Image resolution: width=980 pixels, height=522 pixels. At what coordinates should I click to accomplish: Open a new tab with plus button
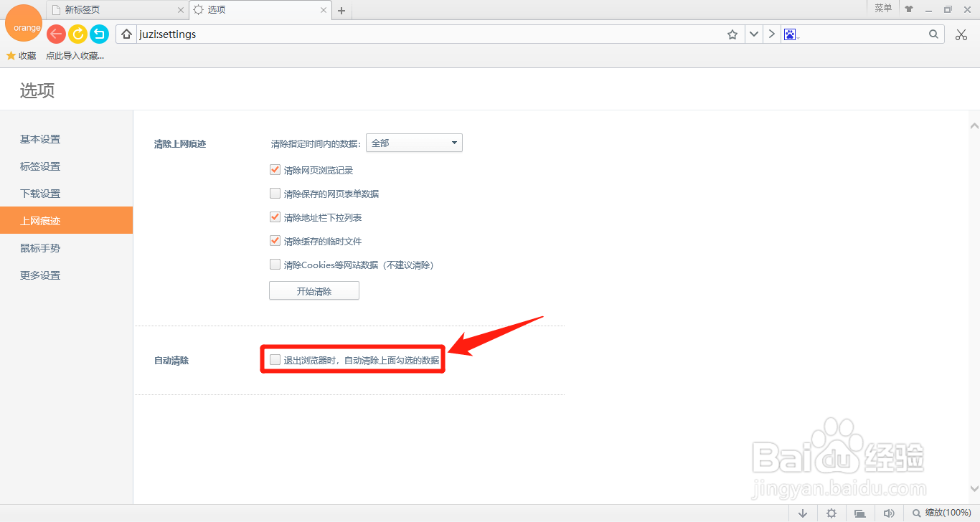pyautogui.click(x=341, y=11)
